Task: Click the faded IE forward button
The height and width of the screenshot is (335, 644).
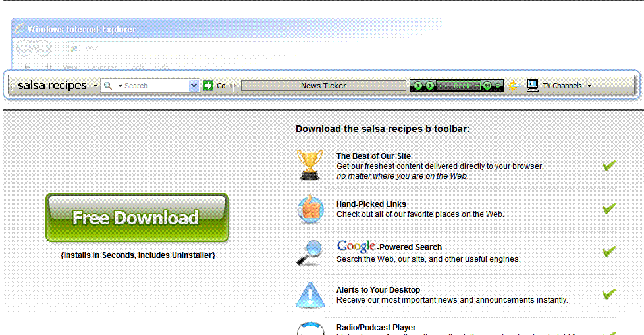Action: tap(43, 48)
